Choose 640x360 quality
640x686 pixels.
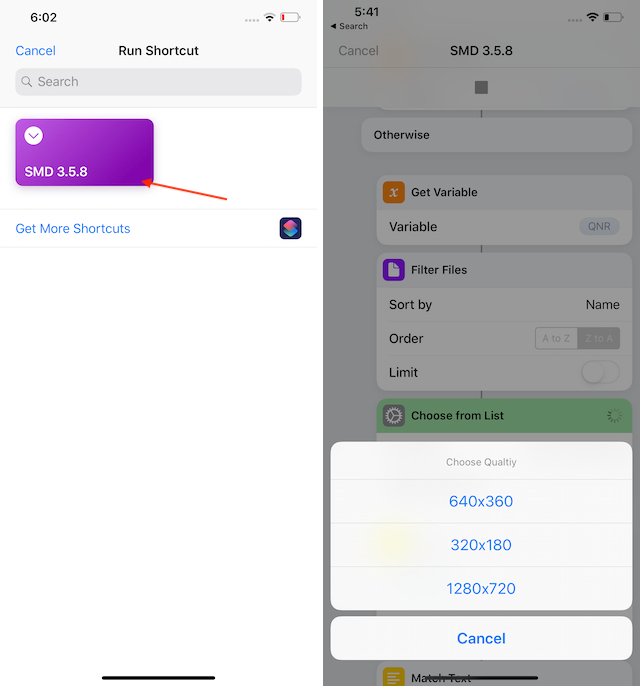pyautogui.click(x=481, y=501)
